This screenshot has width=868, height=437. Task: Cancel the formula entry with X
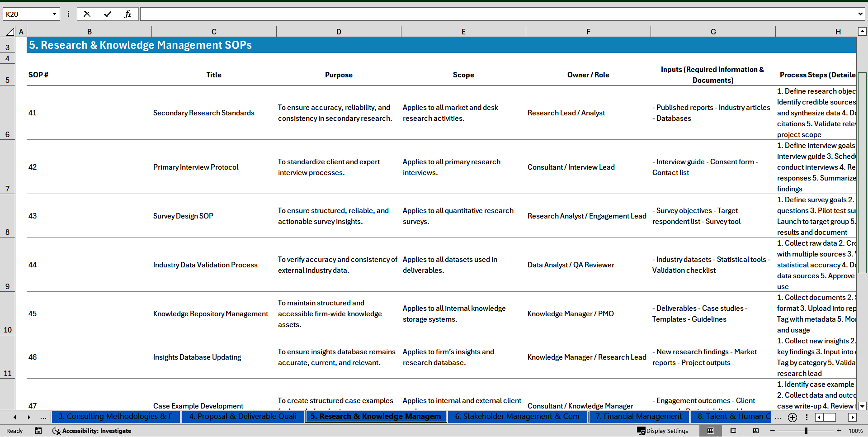(87, 14)
